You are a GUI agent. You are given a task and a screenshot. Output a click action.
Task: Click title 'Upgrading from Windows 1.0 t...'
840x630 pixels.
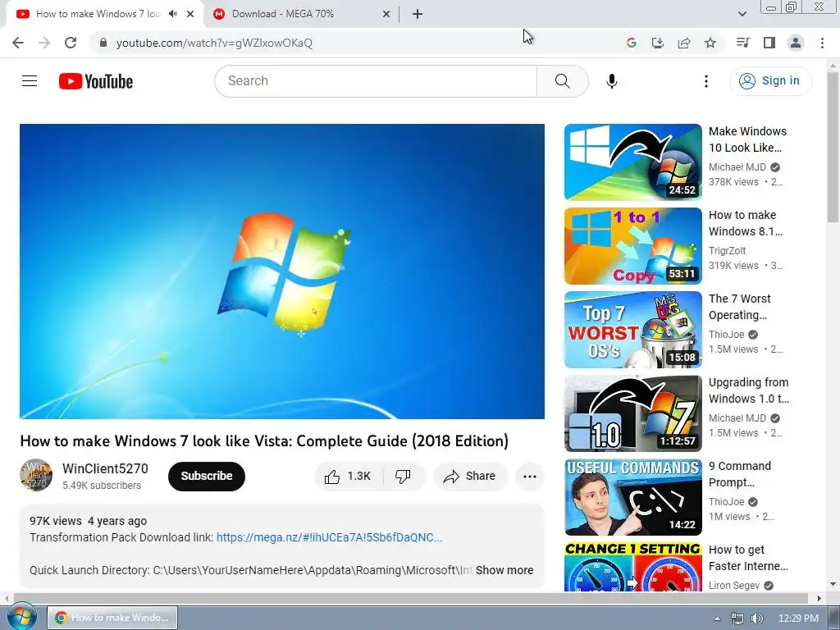click(x=749, y=390)
